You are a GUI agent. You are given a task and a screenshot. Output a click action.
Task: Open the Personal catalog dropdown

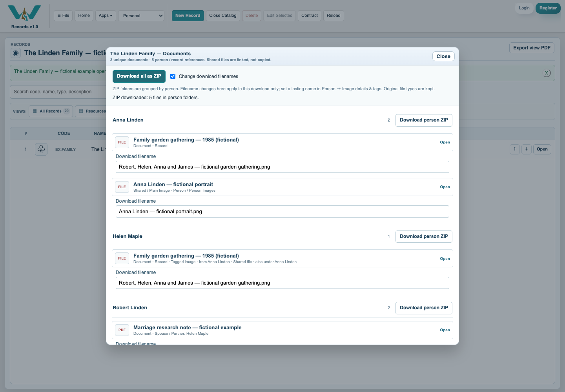(x=141, y=16)
